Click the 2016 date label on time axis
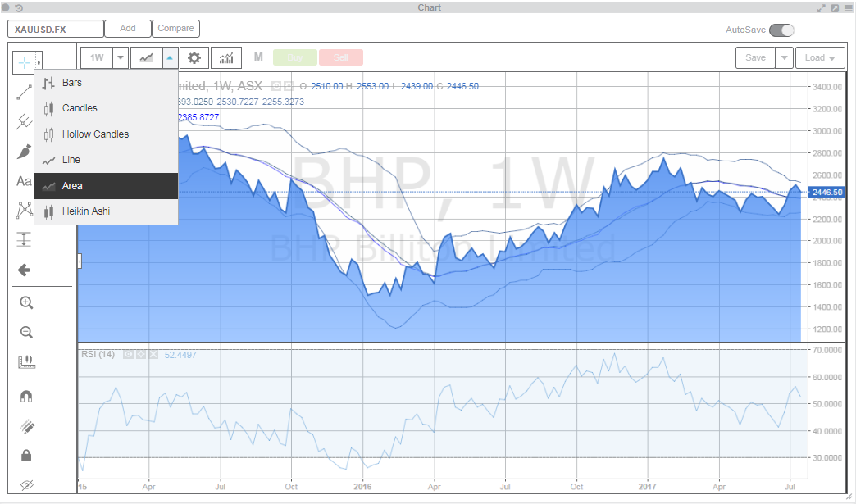 362,486
